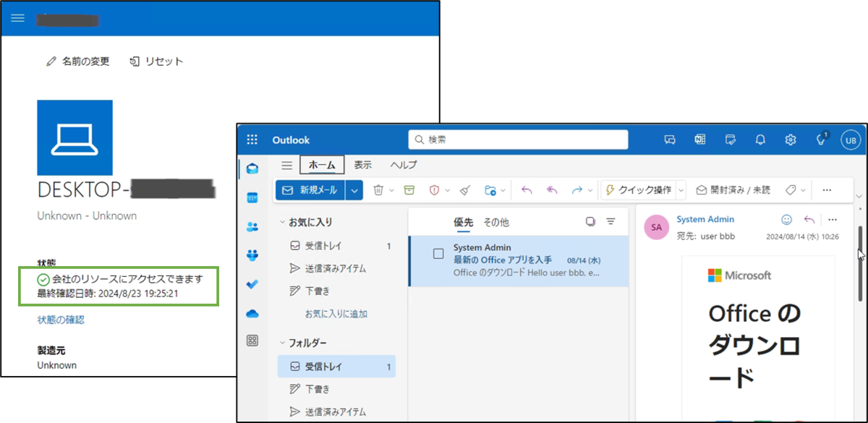
Task: Expand delete options dropdown arrow
Action: 392,190
